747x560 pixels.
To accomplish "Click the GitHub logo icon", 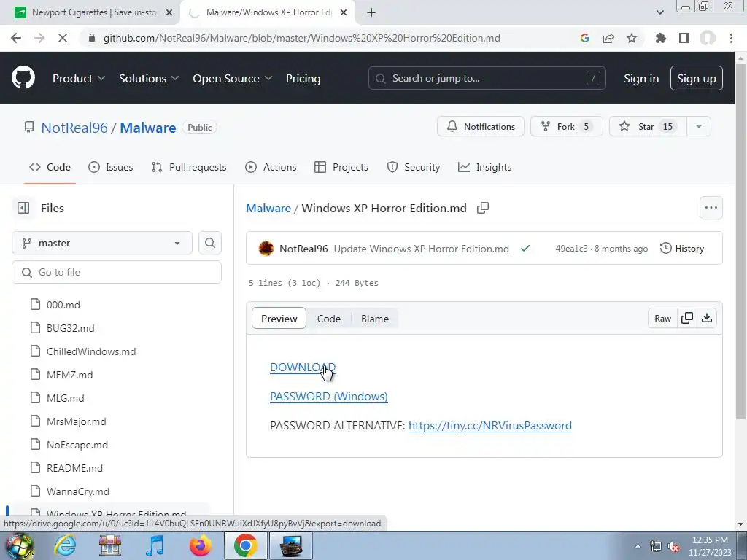I will coord(23,78).
